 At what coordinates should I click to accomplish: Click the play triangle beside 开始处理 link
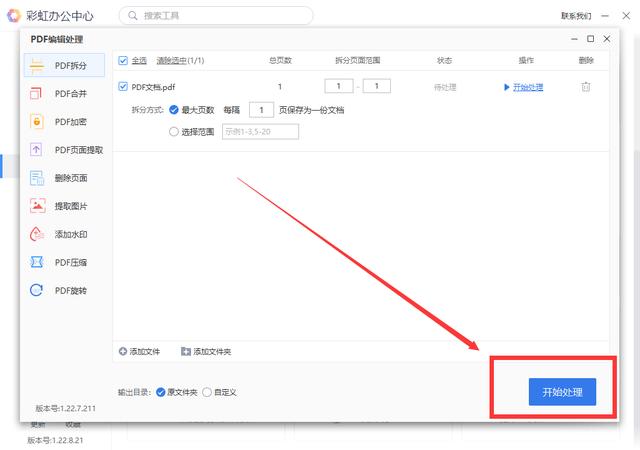(x=507, y=87)
